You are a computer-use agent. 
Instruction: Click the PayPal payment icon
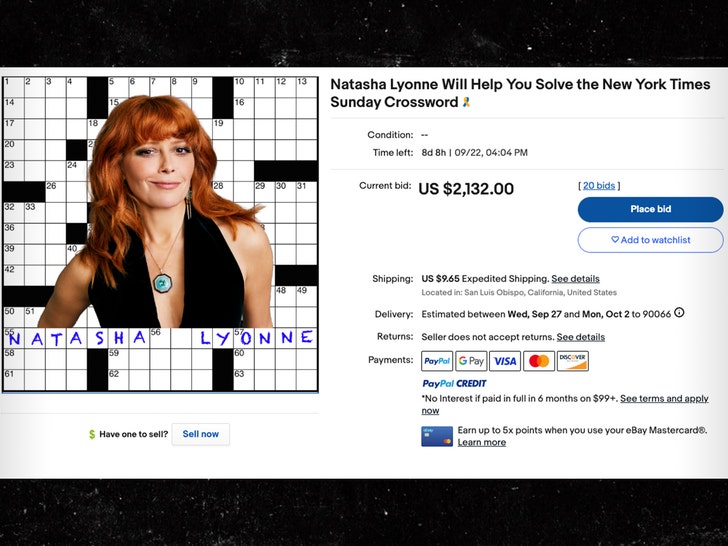tap(437, 361)
